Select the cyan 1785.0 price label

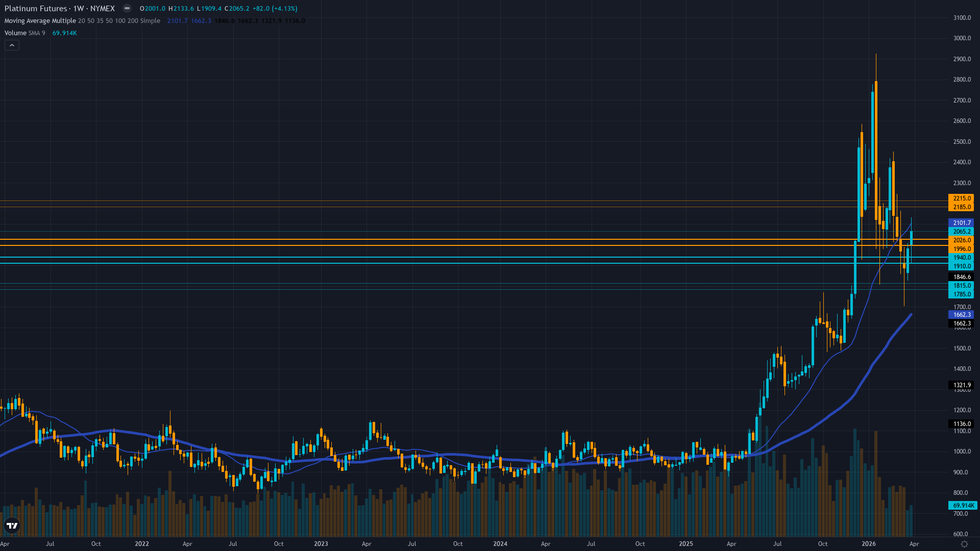(961, 294)
